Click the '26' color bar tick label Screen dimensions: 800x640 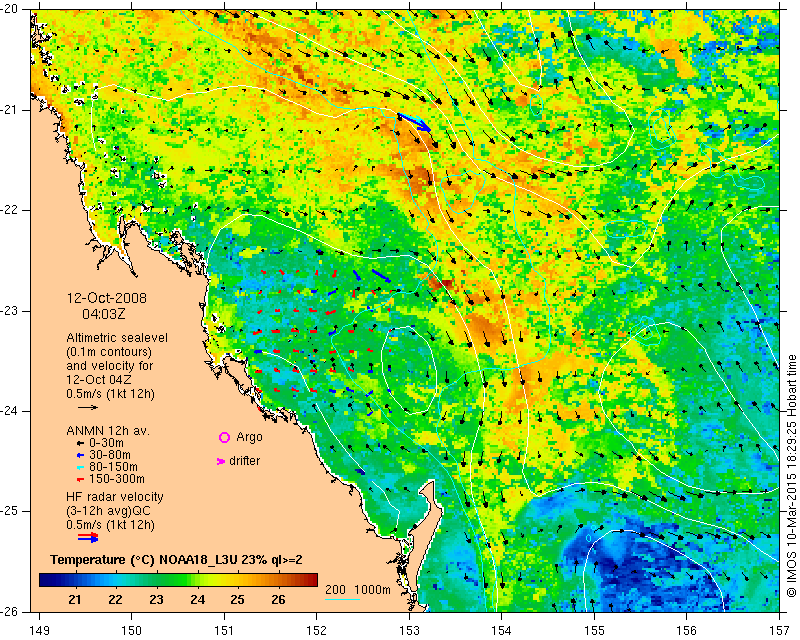pyautogui.click(x=278, y=599)
